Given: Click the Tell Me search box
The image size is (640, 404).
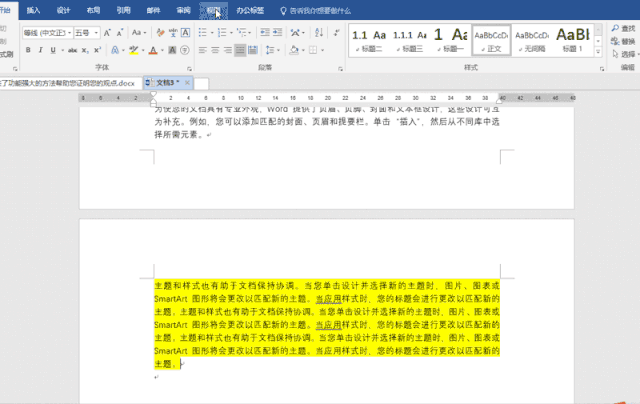Looking at the screenshot, I should point(316,11).
